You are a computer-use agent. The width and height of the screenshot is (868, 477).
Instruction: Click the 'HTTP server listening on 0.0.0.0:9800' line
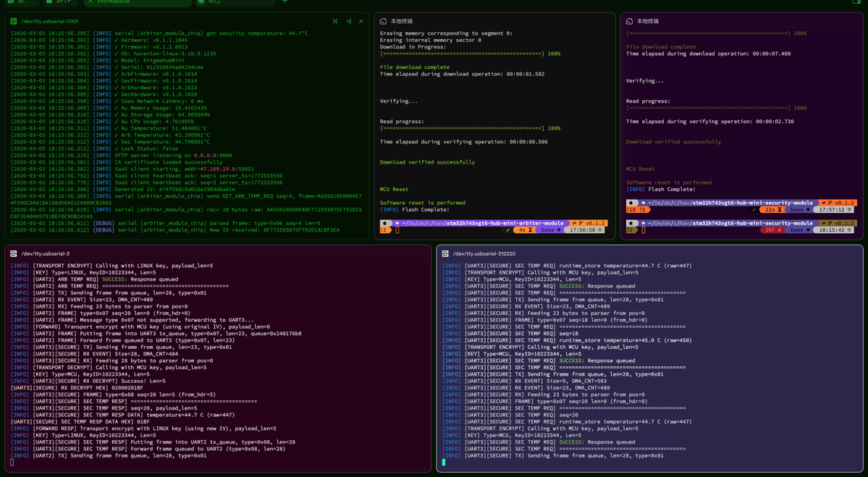coord(121,156)
